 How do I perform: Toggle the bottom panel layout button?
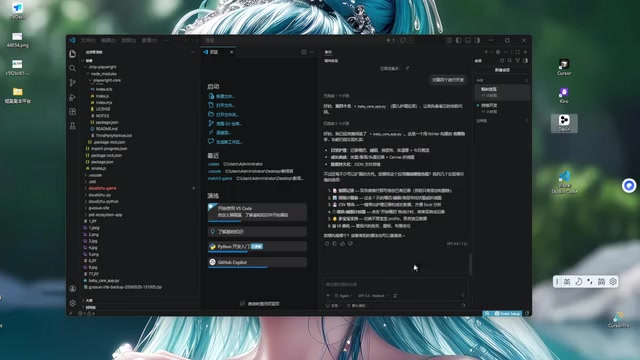click(468, 40)
